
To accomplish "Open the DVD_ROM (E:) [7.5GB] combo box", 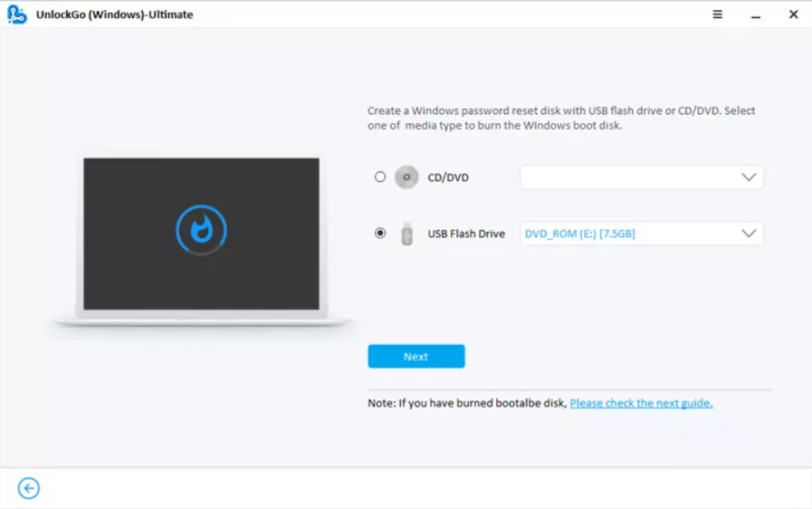I will click(x=642, y=234).
